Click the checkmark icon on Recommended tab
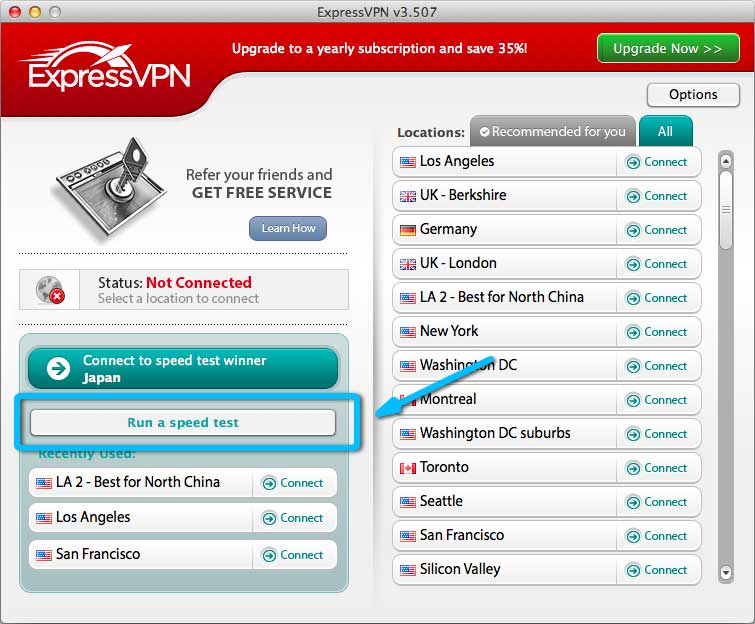This screenshot has height=624, width=755. point(483,132)
